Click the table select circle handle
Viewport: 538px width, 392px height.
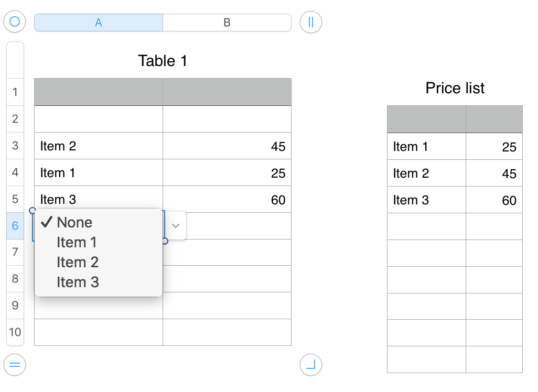pos(15,22)
